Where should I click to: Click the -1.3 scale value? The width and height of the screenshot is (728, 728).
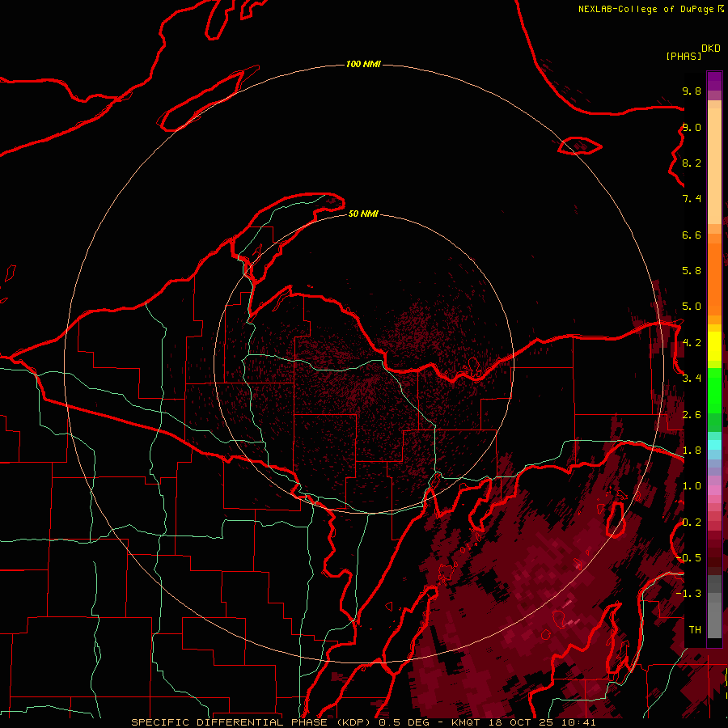(688, 594)
